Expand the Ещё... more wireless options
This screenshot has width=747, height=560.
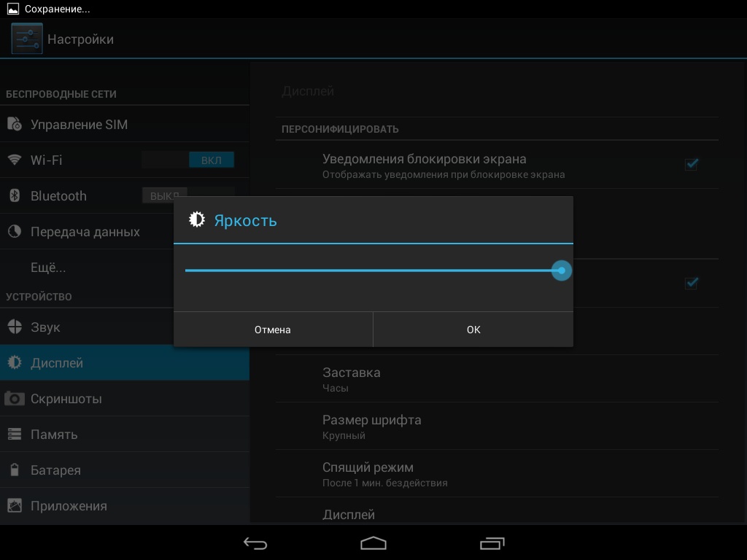click(x=48, y=268)
